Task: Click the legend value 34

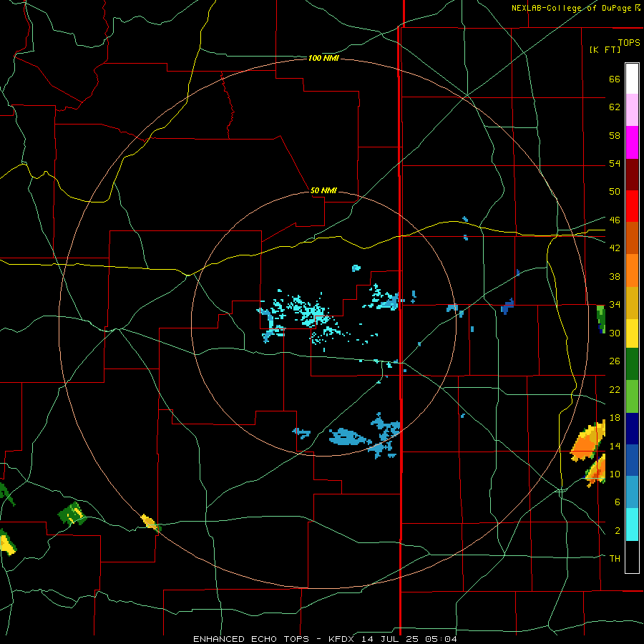Action: click(615, 304)
